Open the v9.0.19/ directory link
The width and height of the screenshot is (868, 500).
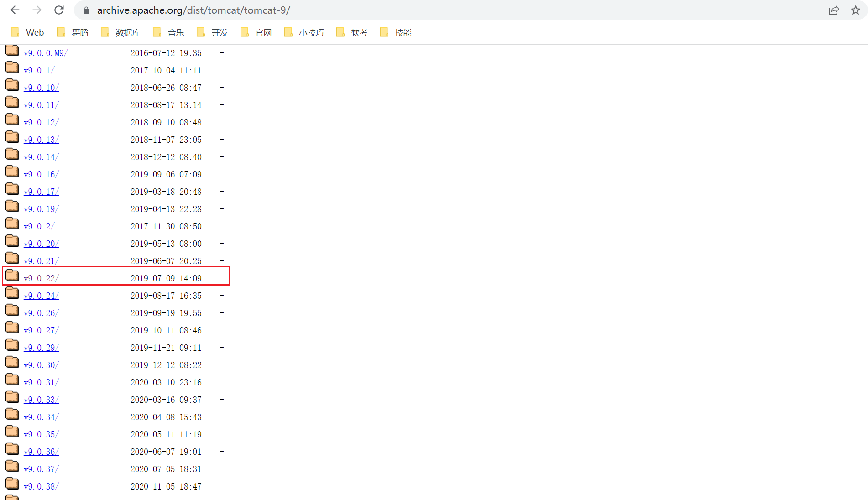tap(41, 209)
